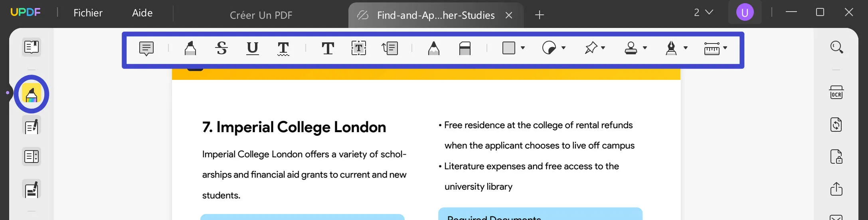Select the sticker tool
Screen dimensions: 868x220
[x=549, y=48]
